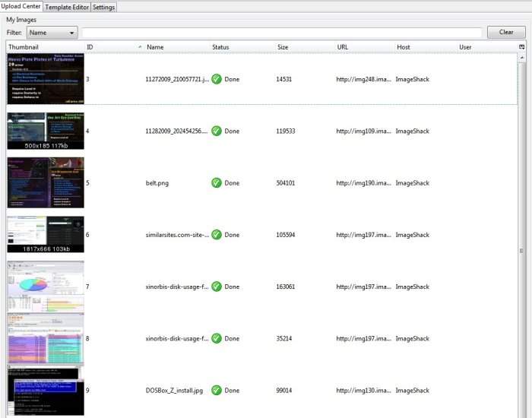The image size is (532, 418).
Task: Click into the filter text field
Action: point(281,33)
